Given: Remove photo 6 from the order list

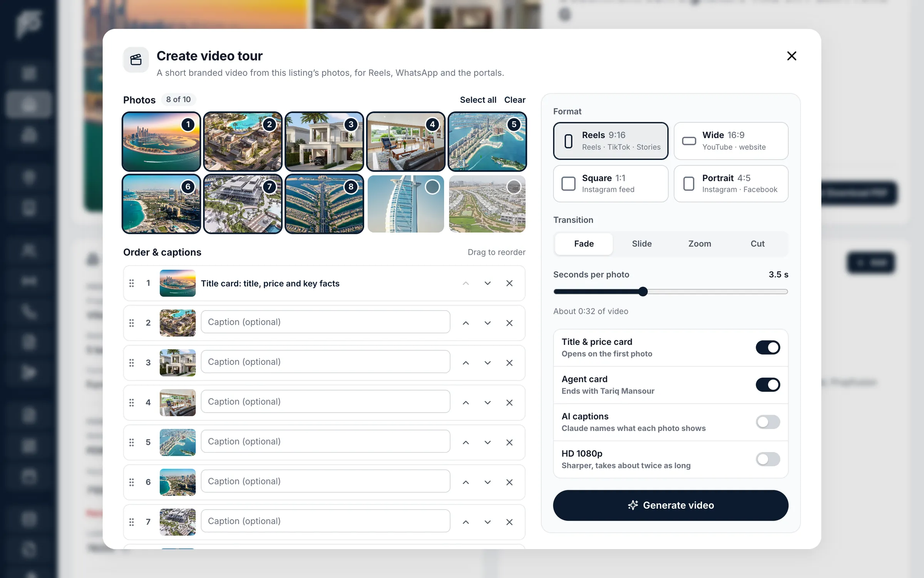Looking at the screenshot, I should (509, 482).
